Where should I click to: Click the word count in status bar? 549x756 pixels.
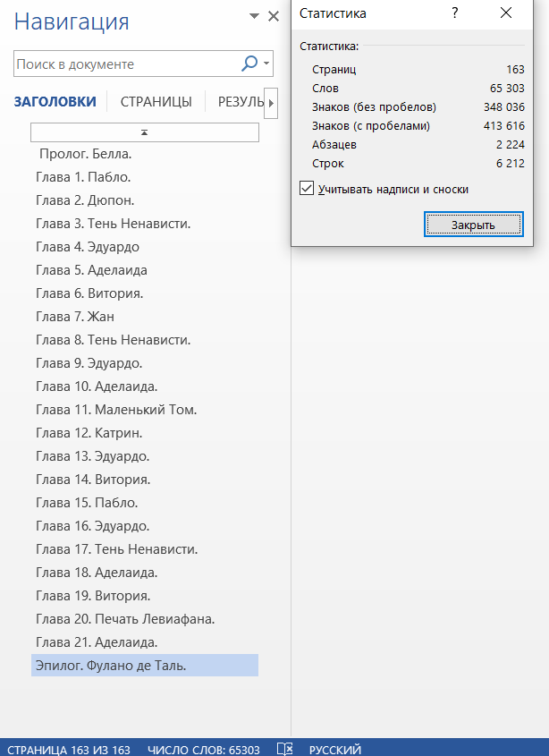click(x=204, y=749)
